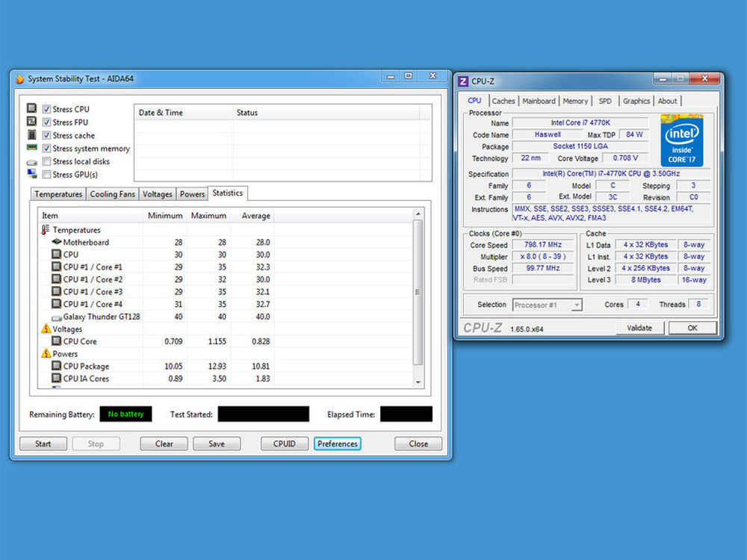
Task: Click the Stress FPU chip icon
Action: pos(32,122)
